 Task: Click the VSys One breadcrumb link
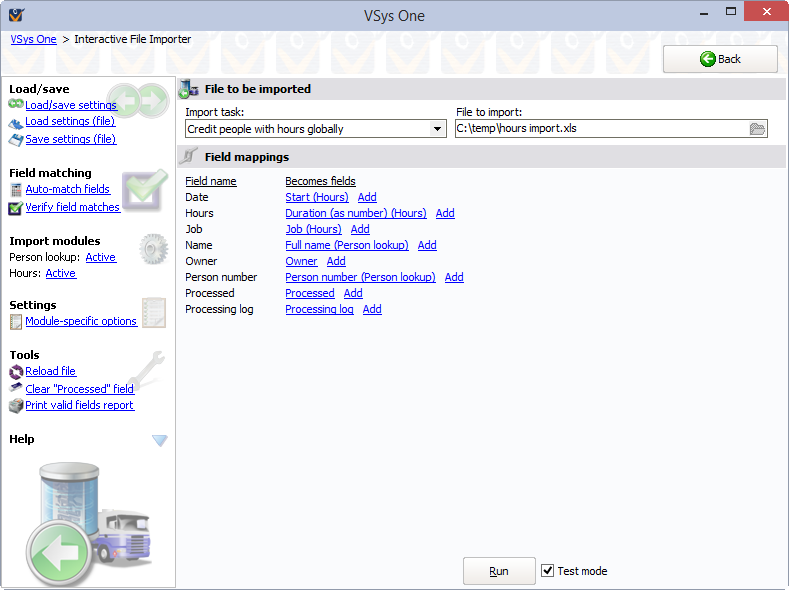[x=33, y=39]
